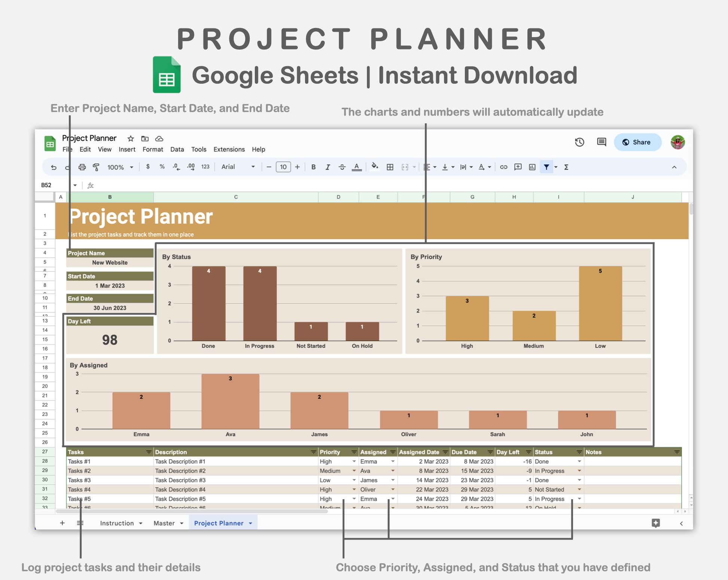Insert a link

pyautogui.click(x=504, y=167)
